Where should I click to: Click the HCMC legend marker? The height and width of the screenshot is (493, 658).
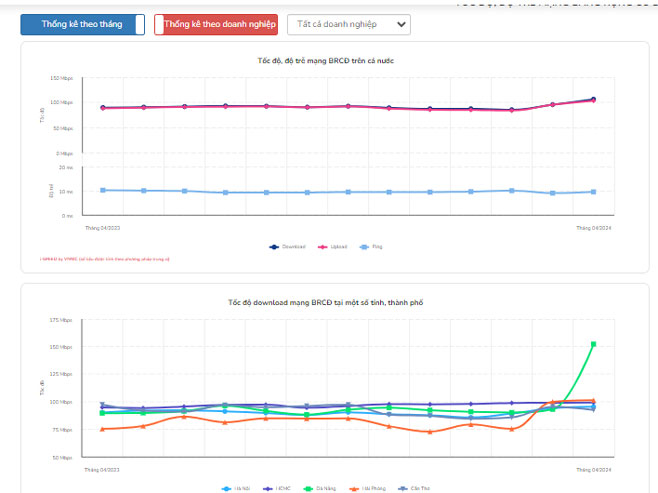coord(269,488)
